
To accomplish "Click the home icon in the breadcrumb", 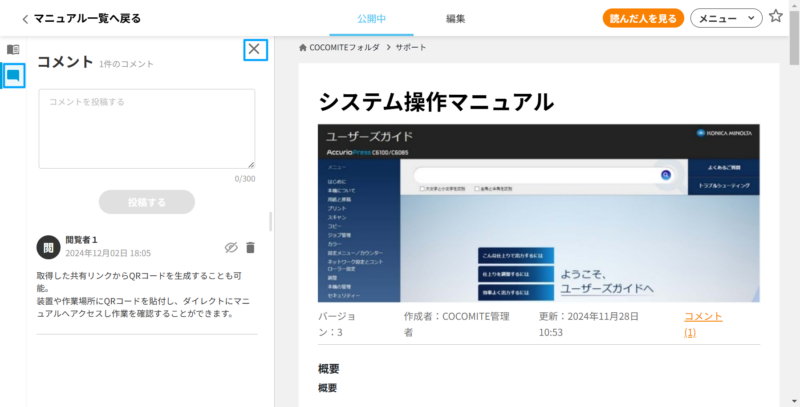I will click(303, 47).
